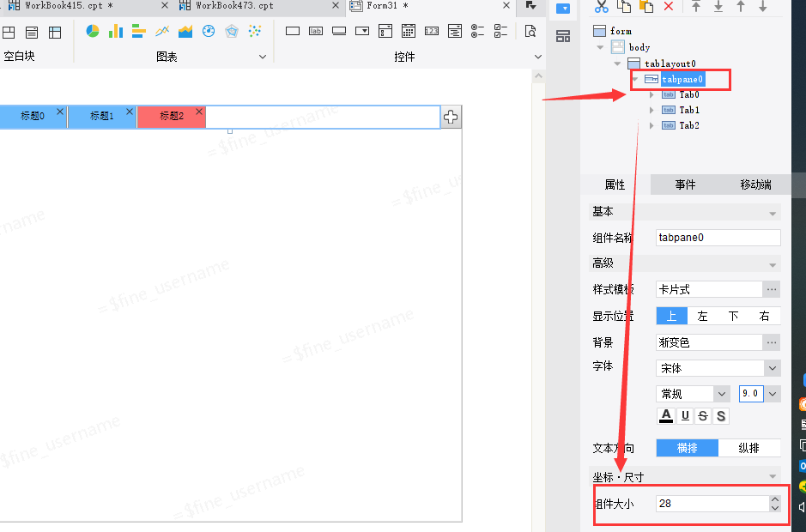Pick the label widget icon

tap(316, 32)
